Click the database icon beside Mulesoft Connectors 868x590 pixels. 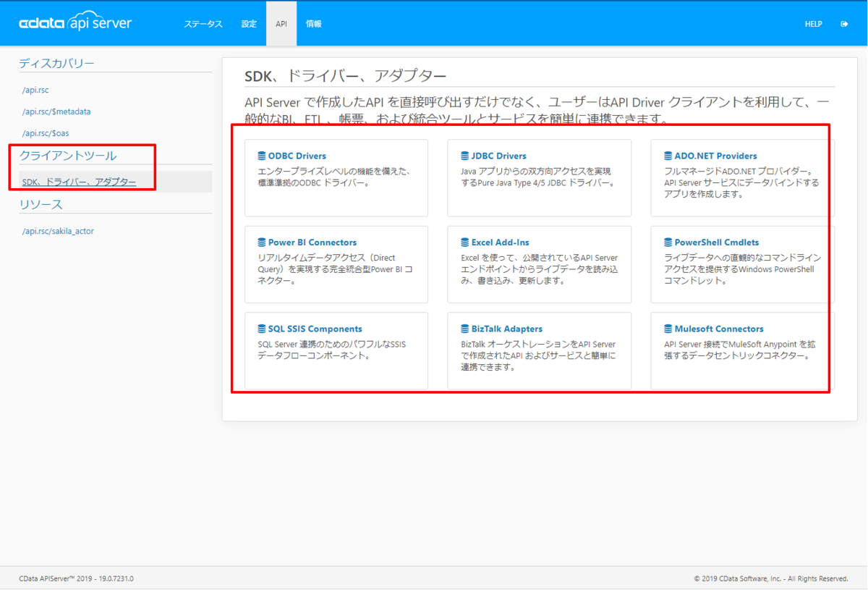pos(668,329)
